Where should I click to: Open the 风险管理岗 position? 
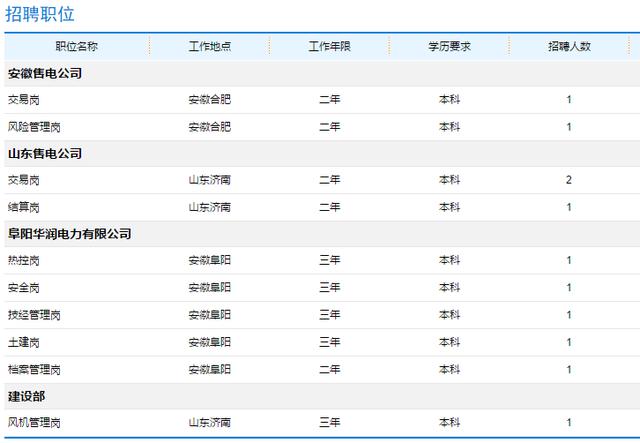point(34,127)
